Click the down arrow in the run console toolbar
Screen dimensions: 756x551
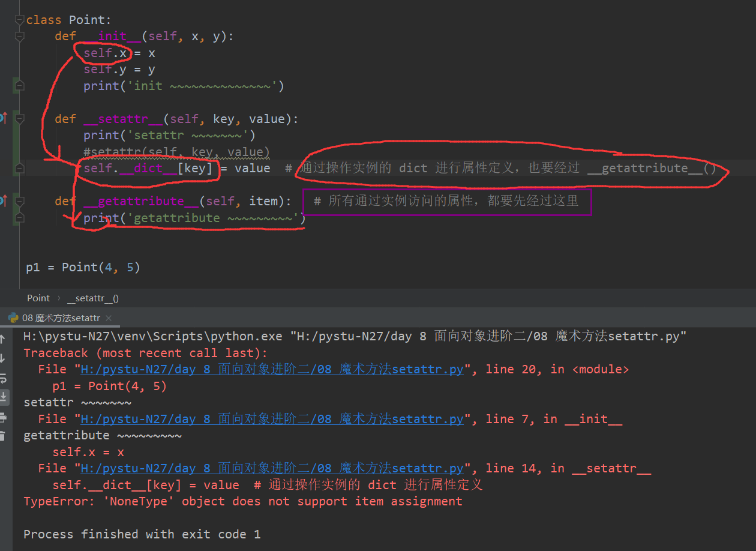(x=3, y=358)
